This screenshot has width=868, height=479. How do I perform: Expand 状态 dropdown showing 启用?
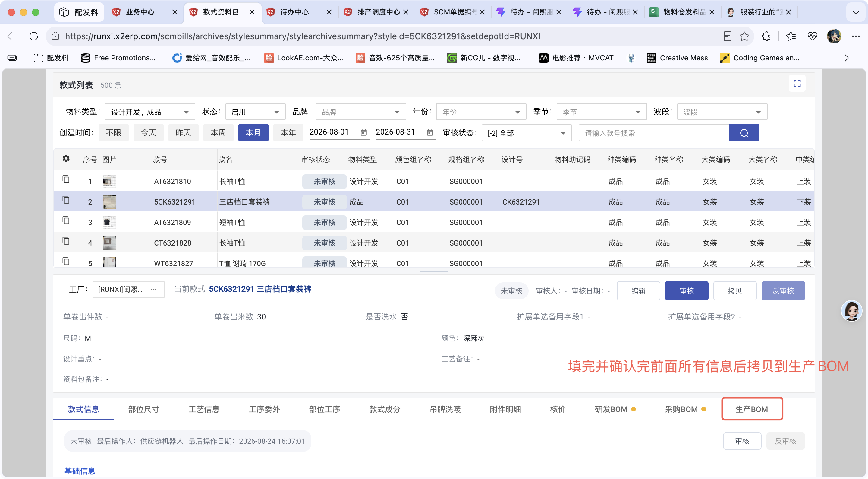point(255,112)
